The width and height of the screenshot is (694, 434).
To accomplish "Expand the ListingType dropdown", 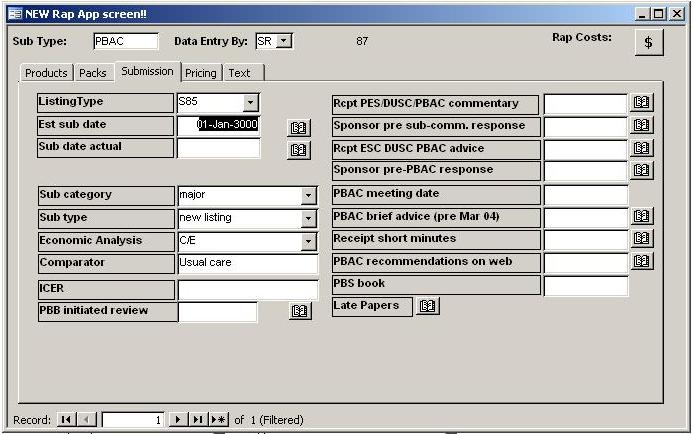I will [250, 103].
